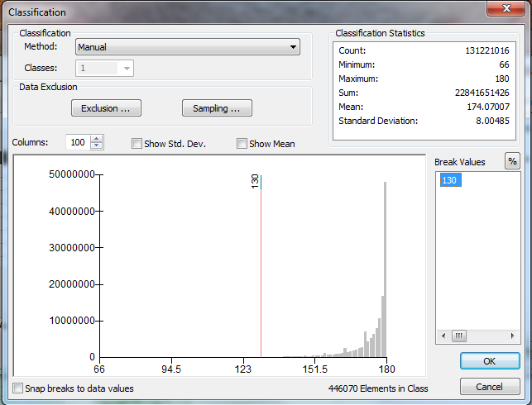Confirm with the OK button
The image size is (532, 405).
(490, 361)
